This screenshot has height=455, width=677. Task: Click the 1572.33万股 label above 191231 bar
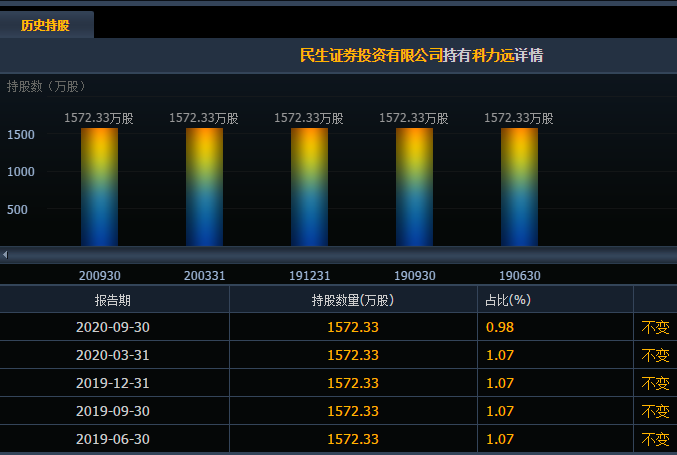point(309,118)
